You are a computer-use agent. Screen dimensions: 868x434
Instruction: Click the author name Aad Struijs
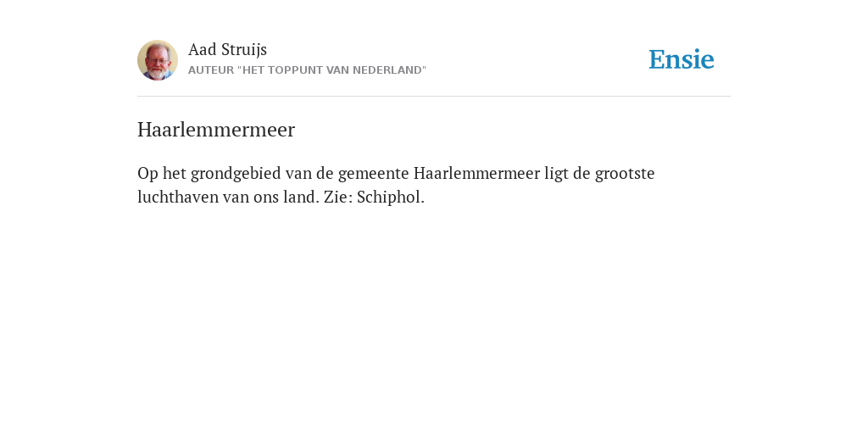(x=227, y=49)
